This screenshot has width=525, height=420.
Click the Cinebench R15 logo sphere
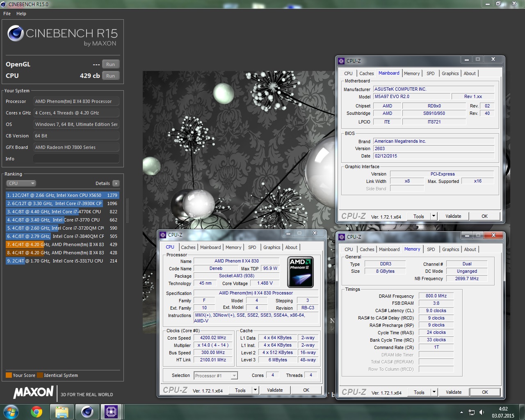pyautogui.click(x=16, y=33)
